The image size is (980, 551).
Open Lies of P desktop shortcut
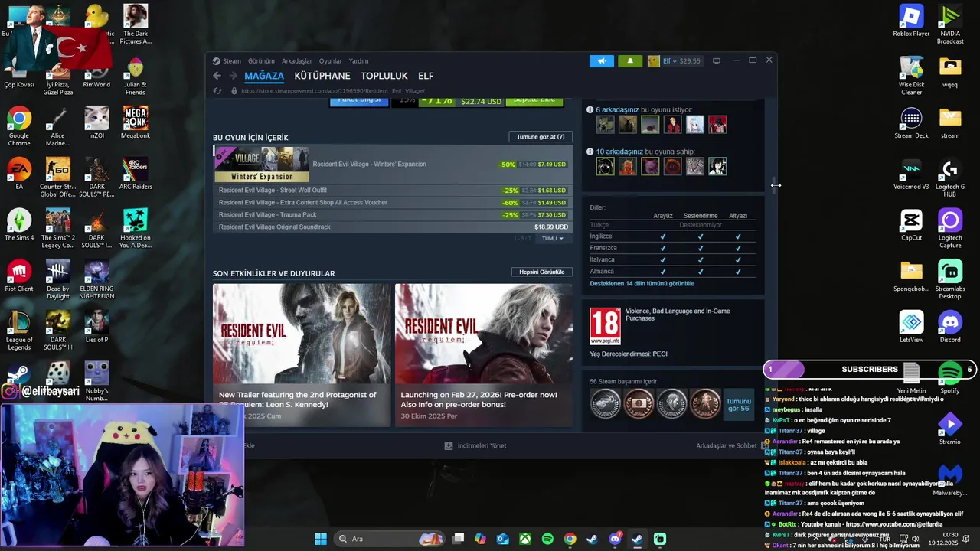pos(96,328)
